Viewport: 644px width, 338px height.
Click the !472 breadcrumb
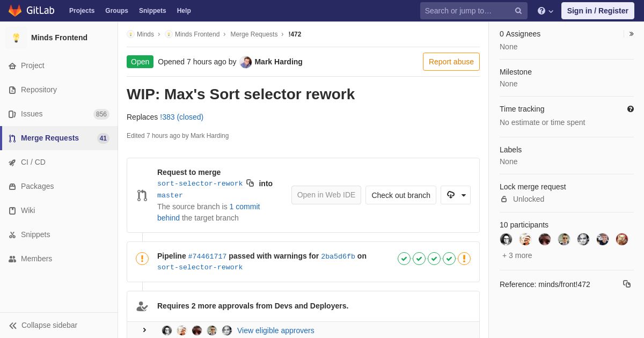pos(295,34)
